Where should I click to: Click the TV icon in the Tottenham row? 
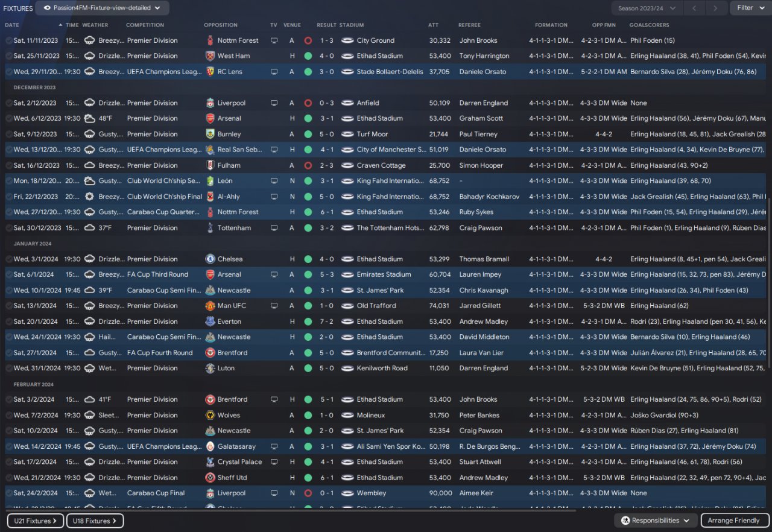click(x=274, y=228)
